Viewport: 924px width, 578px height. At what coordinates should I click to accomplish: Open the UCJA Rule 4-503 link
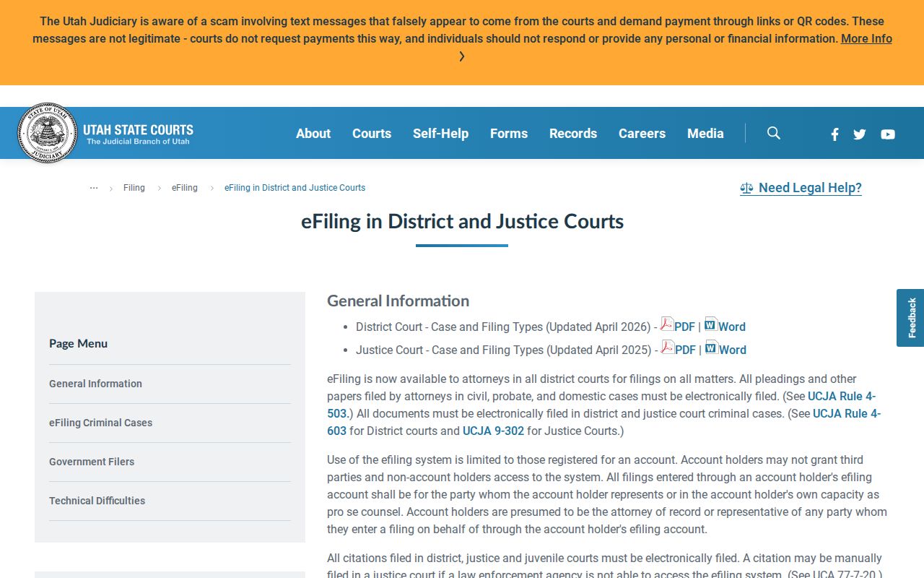[x=842, y=396]
